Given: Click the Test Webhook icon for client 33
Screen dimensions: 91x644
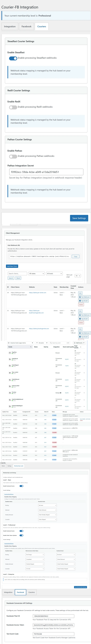Looking at the screenshot, I should (x=80, y=315).
